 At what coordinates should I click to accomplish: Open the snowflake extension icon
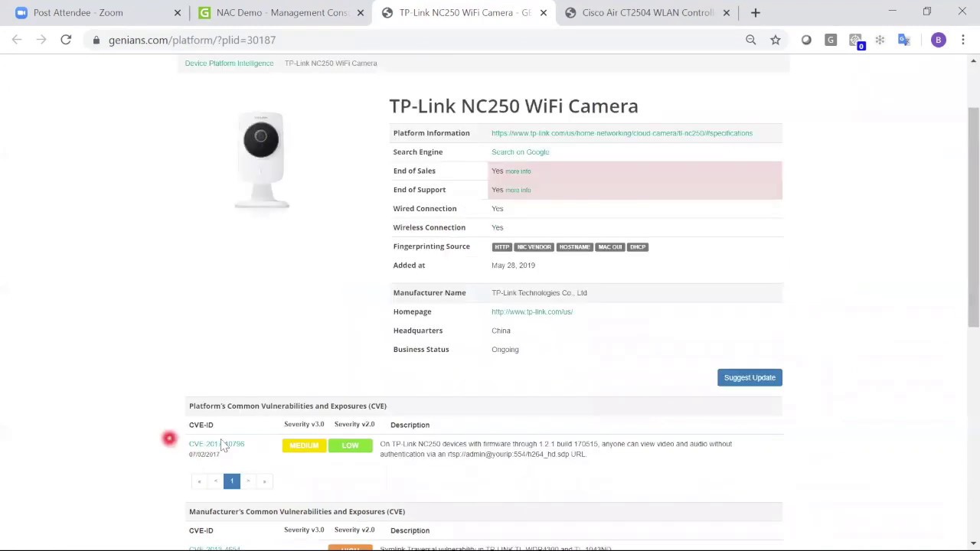click(x=880, y=40)
